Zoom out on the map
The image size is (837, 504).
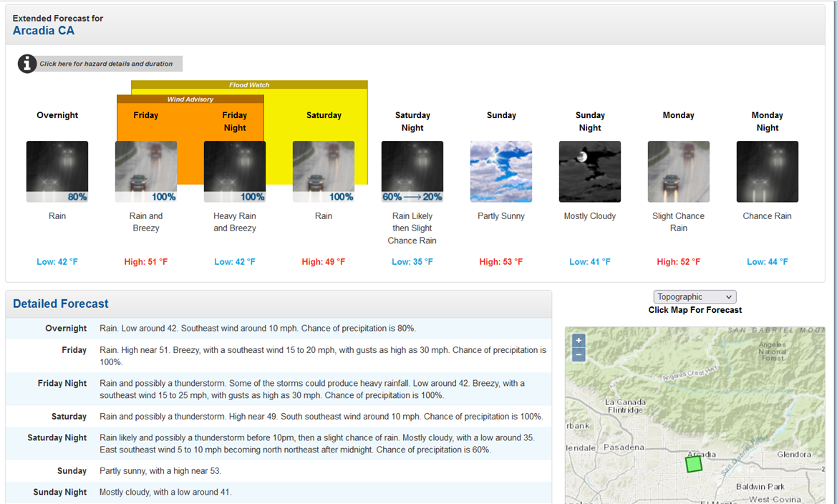[579, 354]
